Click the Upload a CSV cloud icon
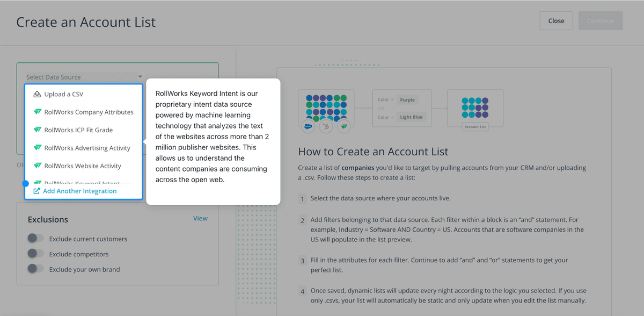This screenshot has width=644, height=316. pyautogui.click(x=37, y=95)
